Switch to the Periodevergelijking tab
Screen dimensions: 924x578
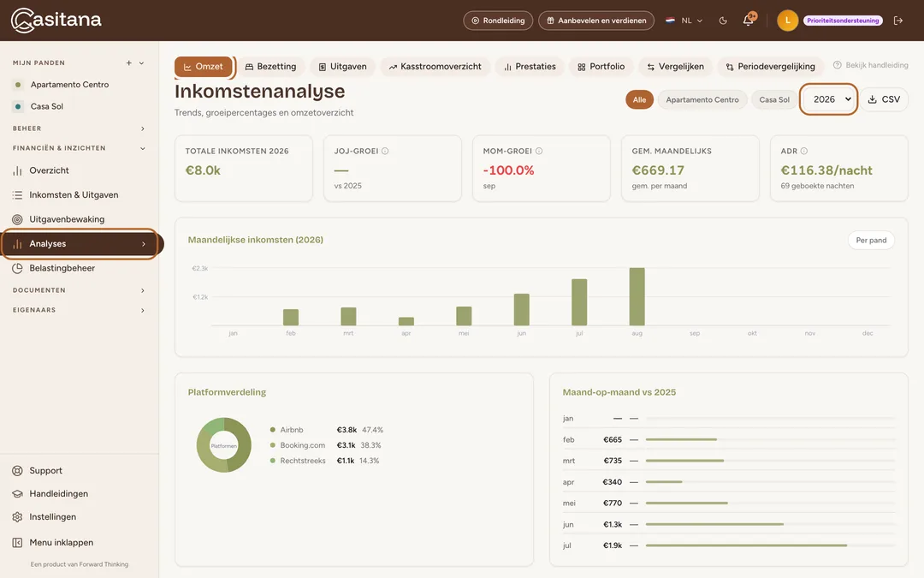pyautogui.click(x=770, y=67)
